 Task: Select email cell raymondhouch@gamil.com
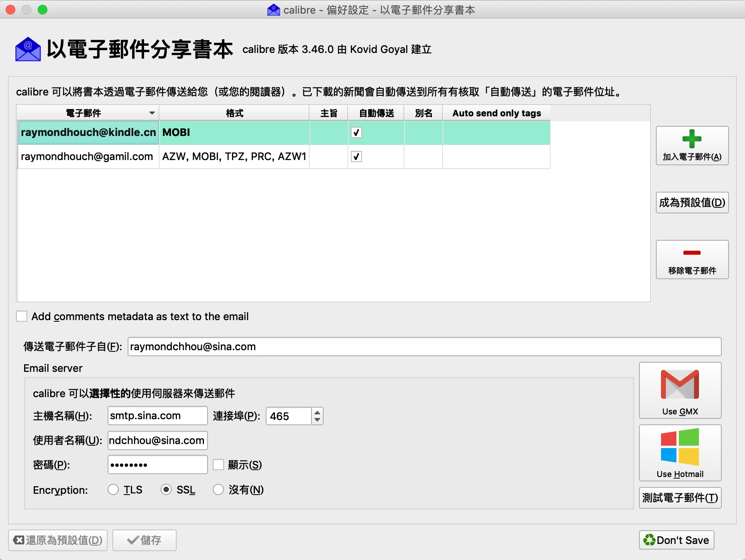88,156
